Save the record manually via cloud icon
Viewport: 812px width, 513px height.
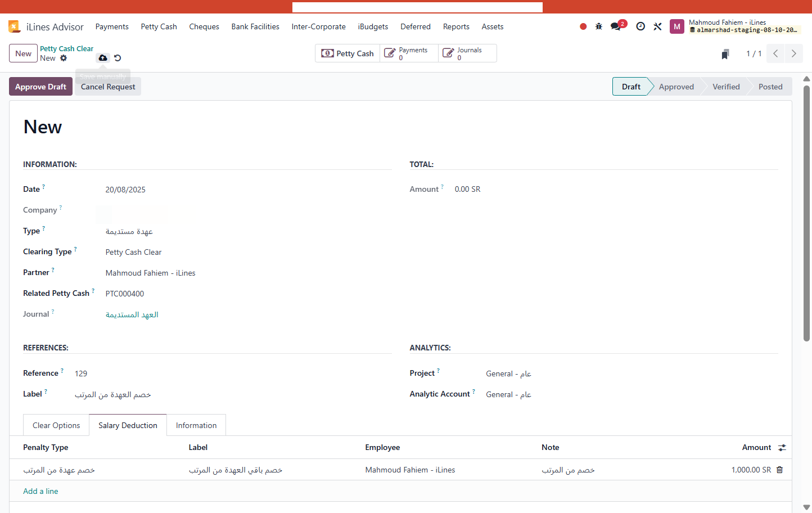[103, 58]
